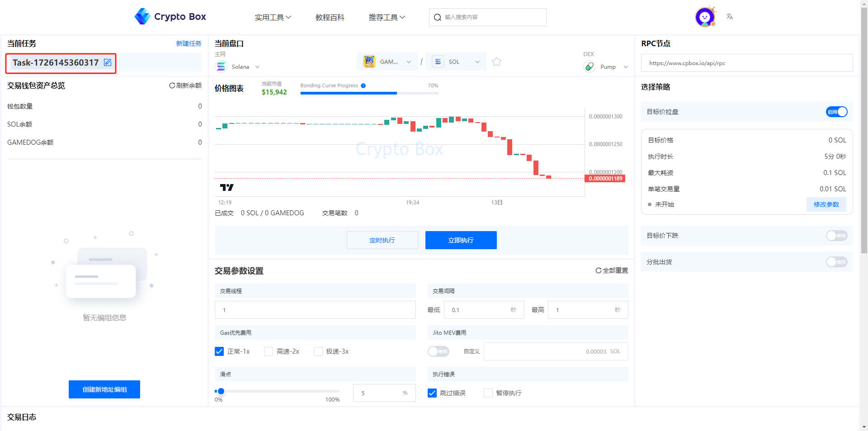Click the 单笔交易量 0.01 SOL value
This screenshot has width=868, height=431.
tap(833, 189)
